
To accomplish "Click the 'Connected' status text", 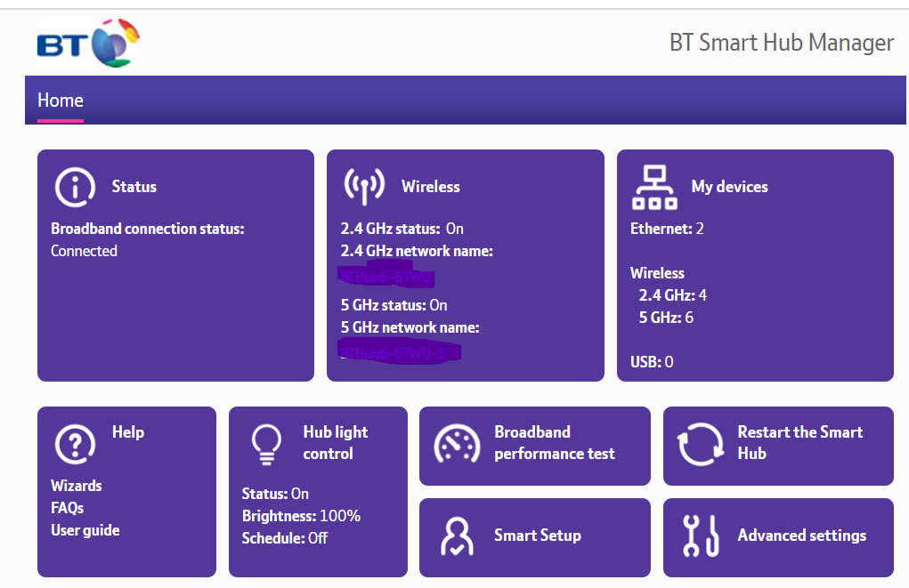I will point(84,251).
